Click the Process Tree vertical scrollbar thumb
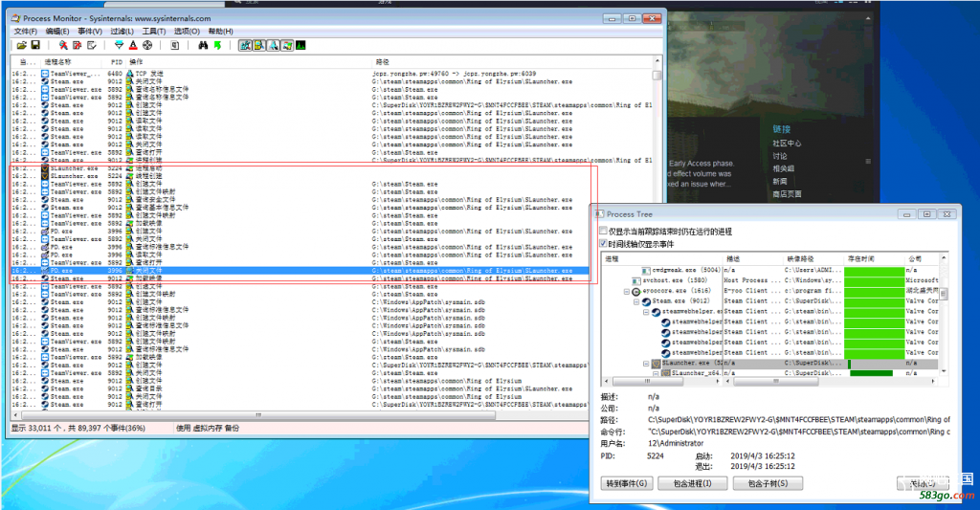 [x=944, y=294]
